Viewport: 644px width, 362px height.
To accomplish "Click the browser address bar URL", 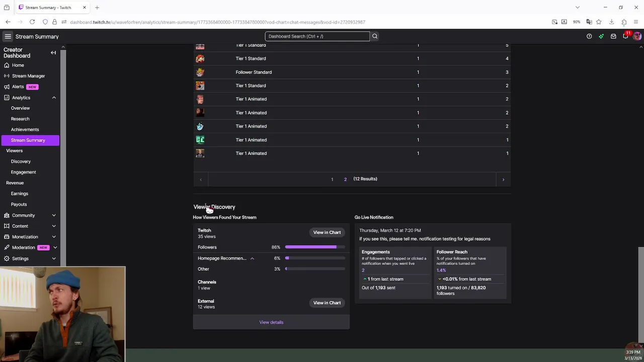I will pos(217,22).
